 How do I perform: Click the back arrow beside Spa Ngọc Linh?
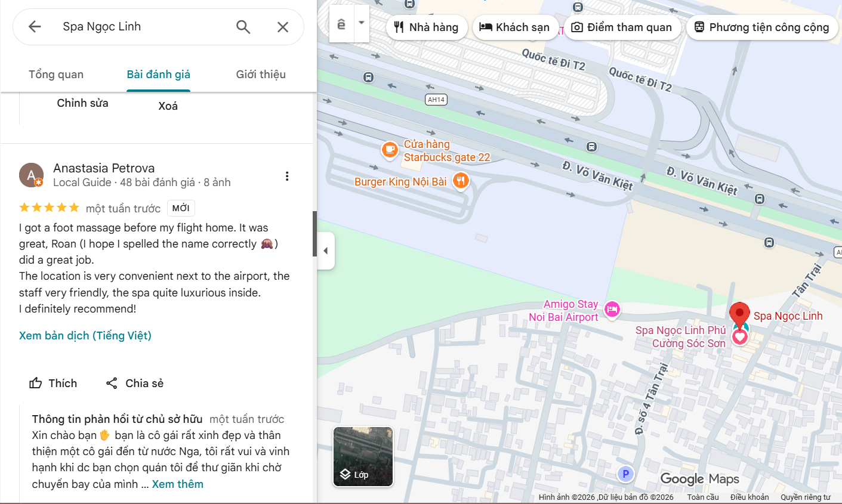pos(34,26)
